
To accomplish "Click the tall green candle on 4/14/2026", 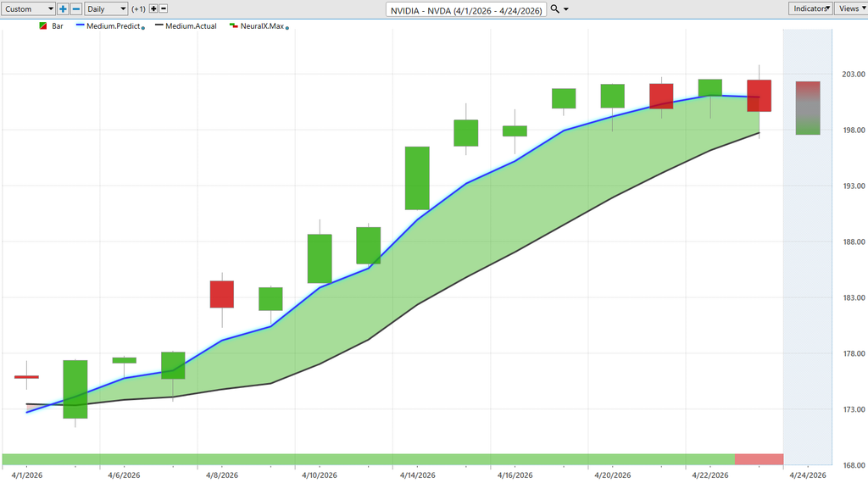I will tap(417, 178).
